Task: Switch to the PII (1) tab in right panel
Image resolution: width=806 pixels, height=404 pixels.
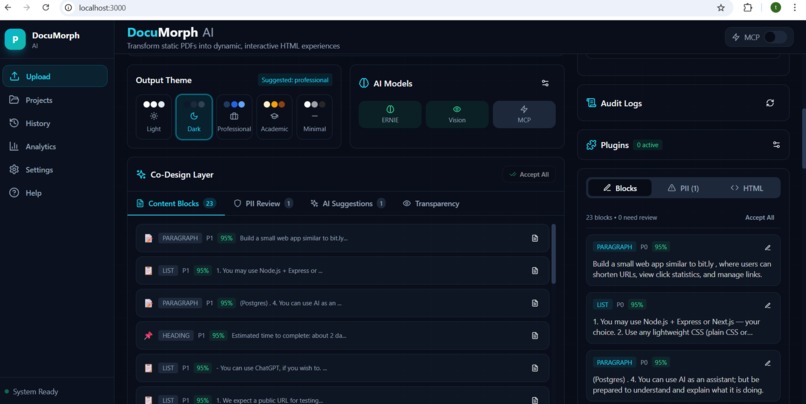Action: tap(683, 188)
